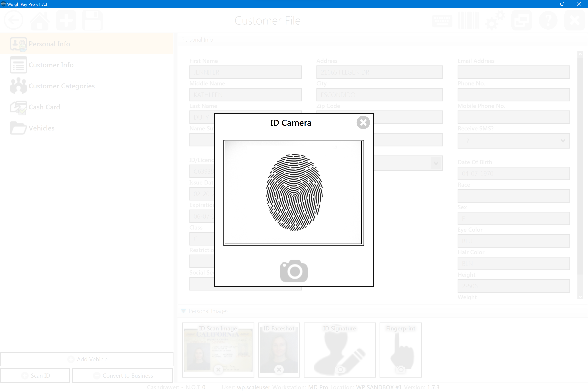Screen dimensions: 588x392
Task: Create a new record with plus icon
Action: click(66, 20)
